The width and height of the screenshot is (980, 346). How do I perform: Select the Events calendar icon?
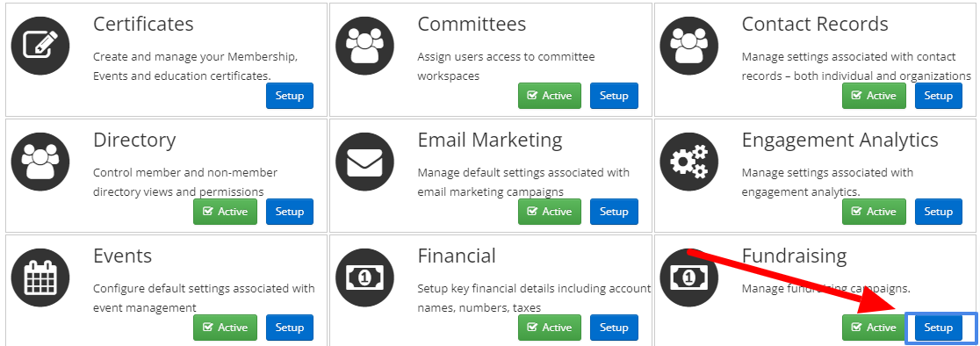coord(40,278)
